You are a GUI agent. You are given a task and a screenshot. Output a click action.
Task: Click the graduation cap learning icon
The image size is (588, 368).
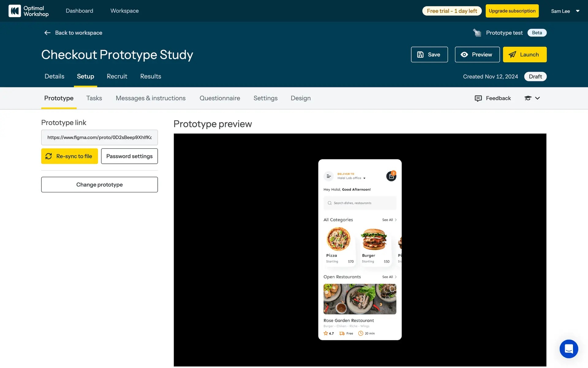pos(528,98)
